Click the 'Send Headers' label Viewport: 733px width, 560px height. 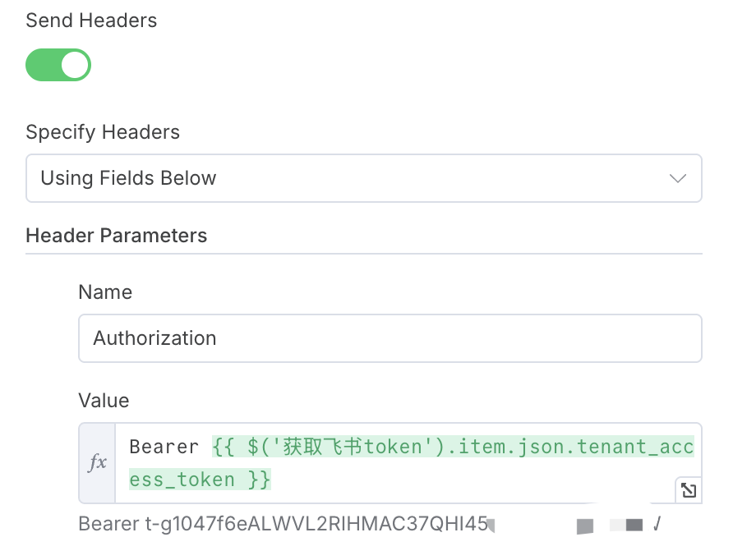pyautogui.click(x=91, y=21)
